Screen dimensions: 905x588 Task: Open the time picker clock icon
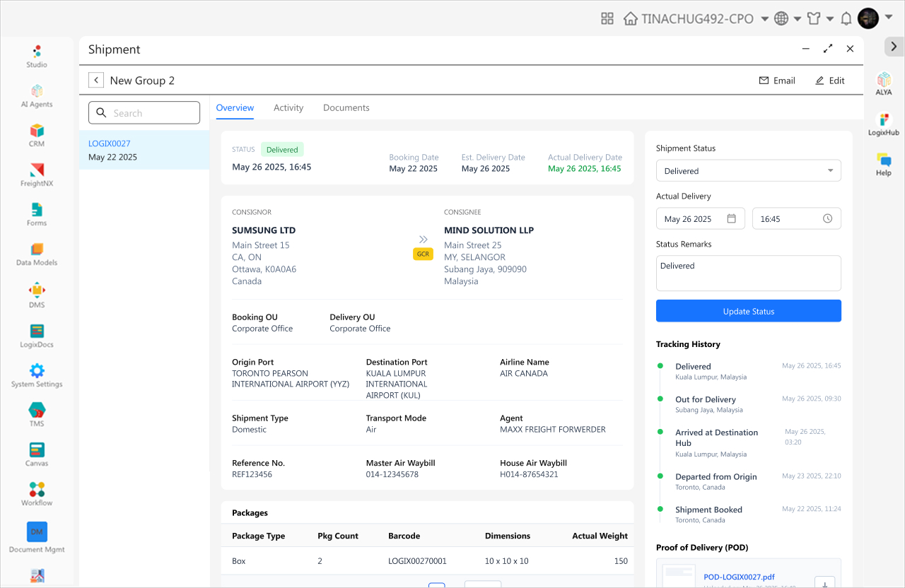pyautogui.click(x=828, y=218)
